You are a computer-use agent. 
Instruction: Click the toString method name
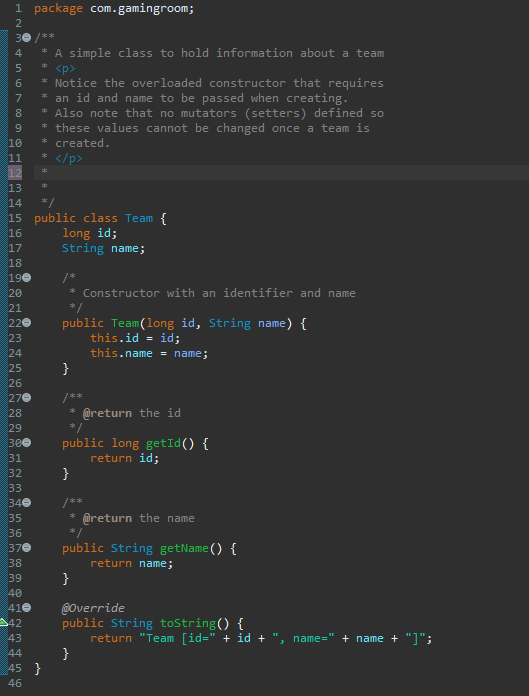[x=188, y=623]
